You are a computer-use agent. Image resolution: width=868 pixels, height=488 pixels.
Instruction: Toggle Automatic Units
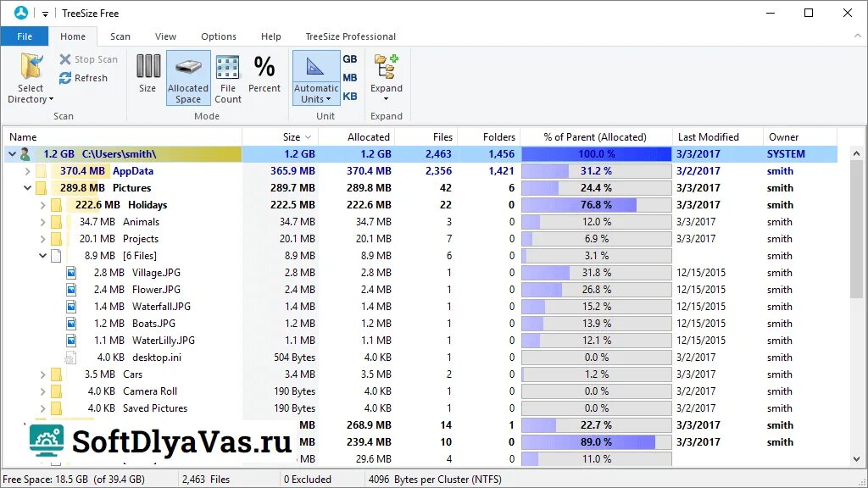click(x=316, y=77)
